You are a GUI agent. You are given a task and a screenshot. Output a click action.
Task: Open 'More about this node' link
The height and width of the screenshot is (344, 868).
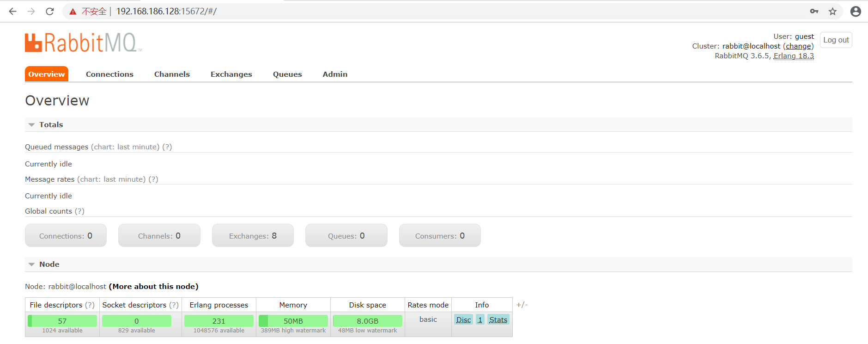pos(154,286)
